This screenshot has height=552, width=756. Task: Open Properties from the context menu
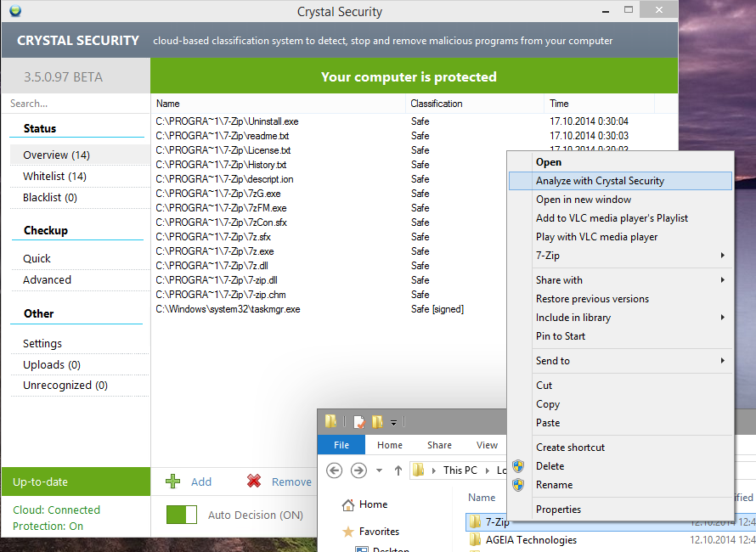(620, 509)
